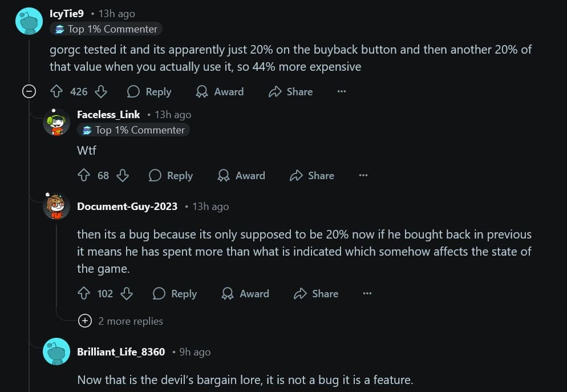Viewport: 567px width, 392px height.
Task: Reply to Document-Guy-2023's comment
Action: coord(175,293)
